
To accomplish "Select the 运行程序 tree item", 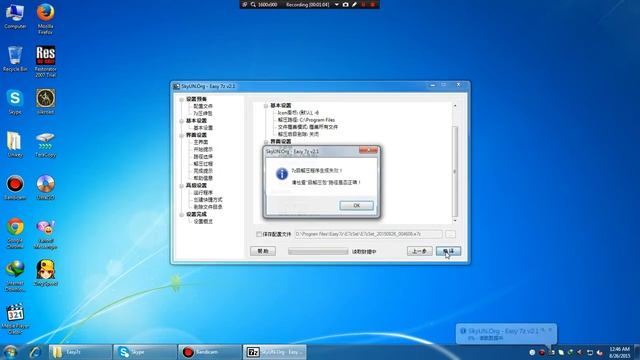I will pyautogui.click(x=203, y=193).
